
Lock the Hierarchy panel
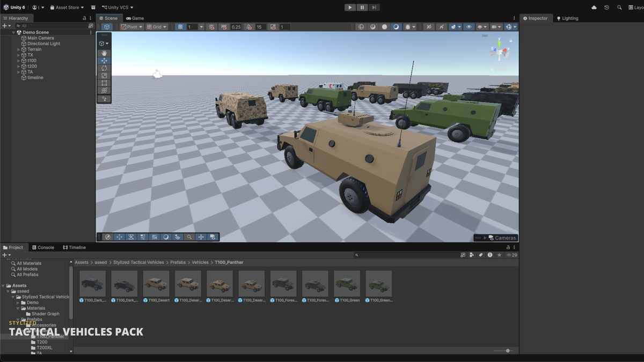point(84,18)
